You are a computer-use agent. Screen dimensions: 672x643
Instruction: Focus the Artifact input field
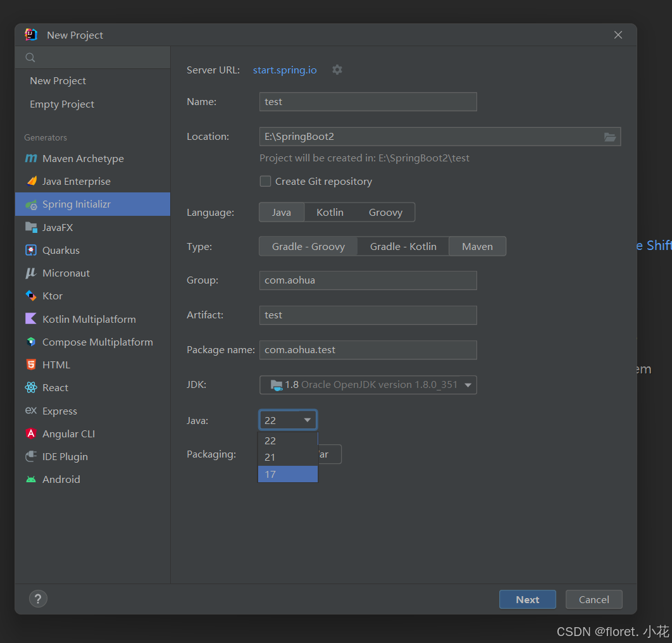[x=368, y=315]
